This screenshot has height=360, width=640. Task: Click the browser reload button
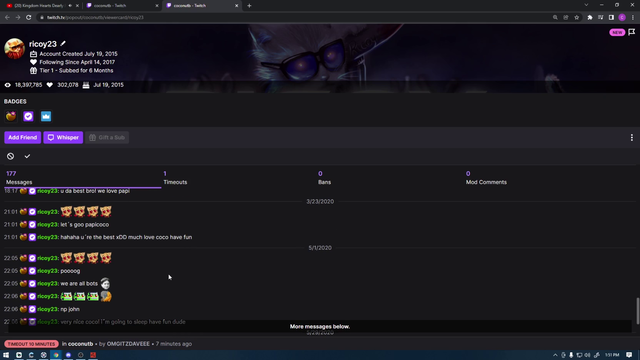tap(29, 18)
